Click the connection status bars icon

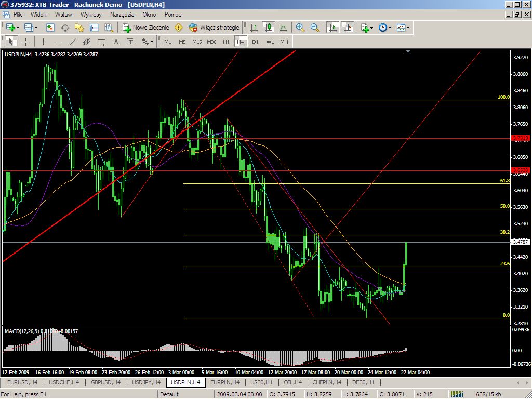point(457,394)
